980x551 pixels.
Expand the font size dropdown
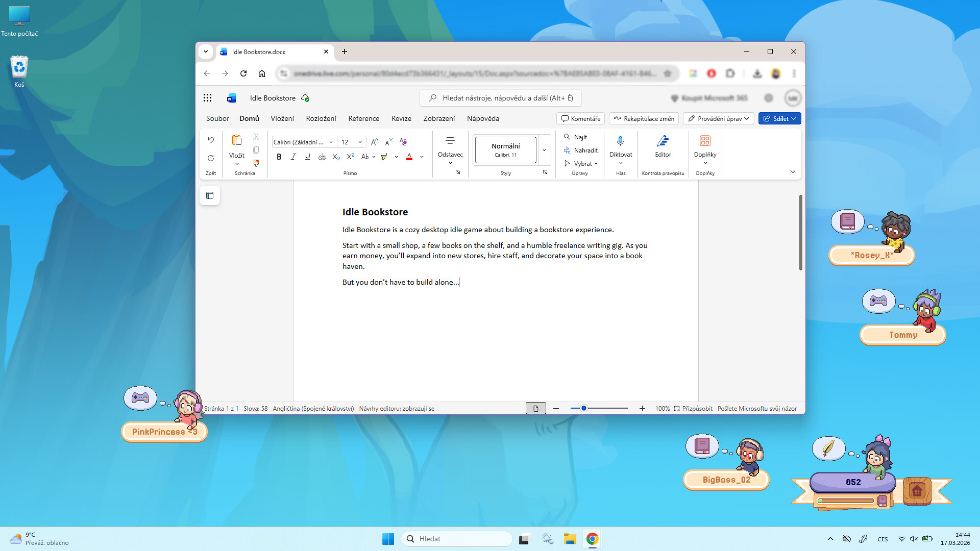click(x=359, y=142)
